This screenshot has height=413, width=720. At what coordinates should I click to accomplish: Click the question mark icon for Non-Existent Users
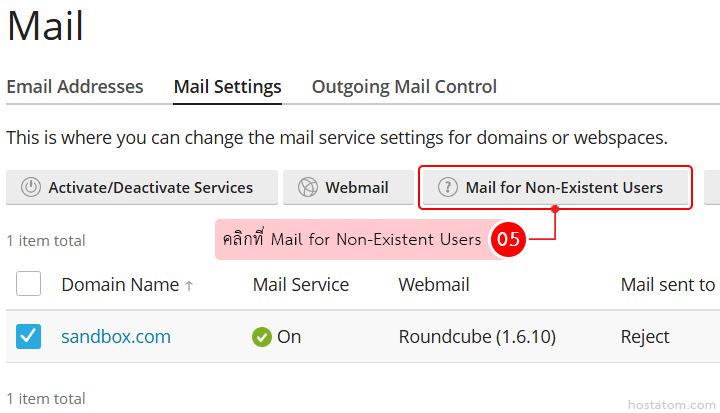coord(447,187)
